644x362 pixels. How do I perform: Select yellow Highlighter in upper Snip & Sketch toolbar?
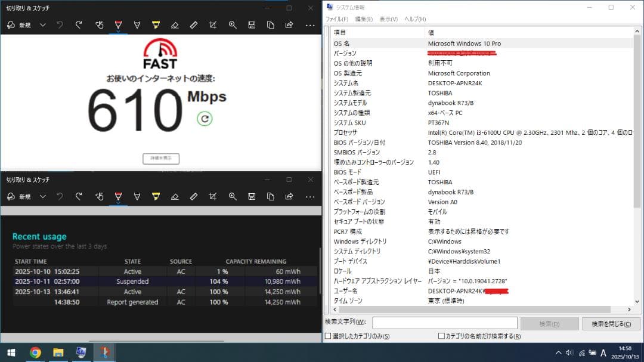coord(156,25)
